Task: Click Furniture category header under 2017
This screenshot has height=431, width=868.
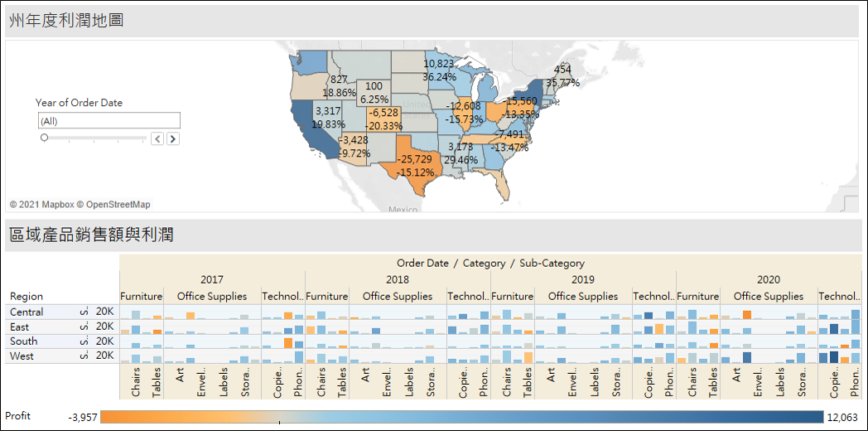Action: (x=141, y=296)
